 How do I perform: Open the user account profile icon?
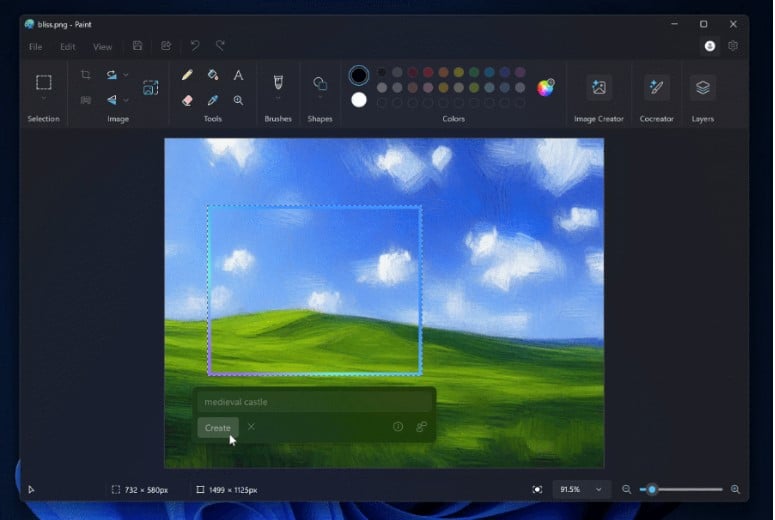[710, 46]
